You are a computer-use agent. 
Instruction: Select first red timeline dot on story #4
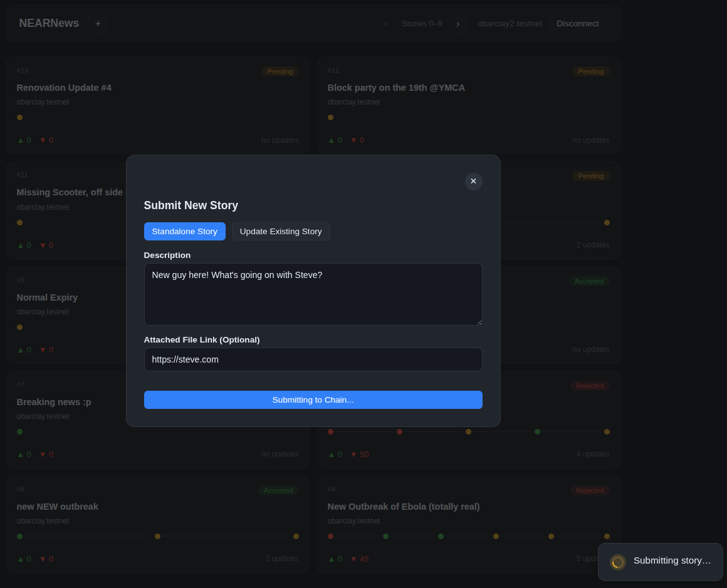click(330, 536)
